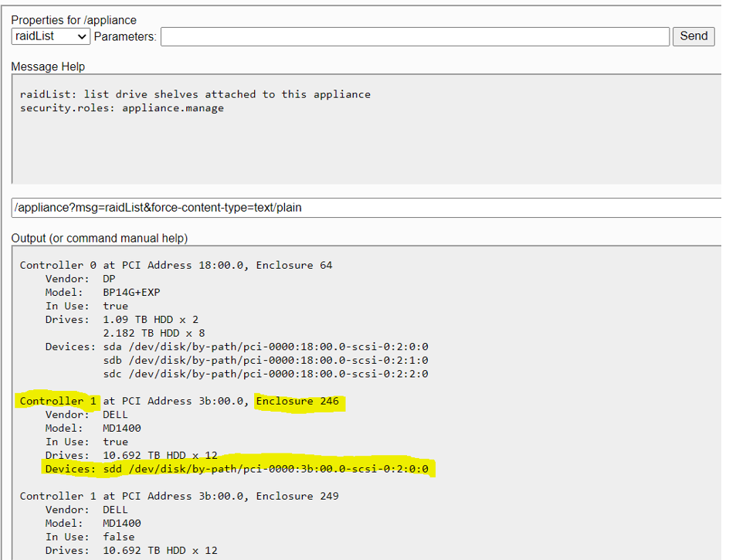Click the 'raidList: list drive shelves' help line

tap(195, 94)
